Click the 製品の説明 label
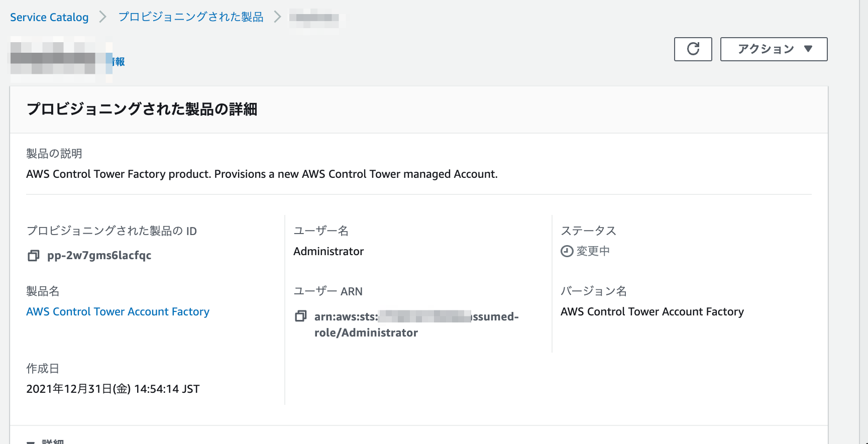 (x=54, y=154)
